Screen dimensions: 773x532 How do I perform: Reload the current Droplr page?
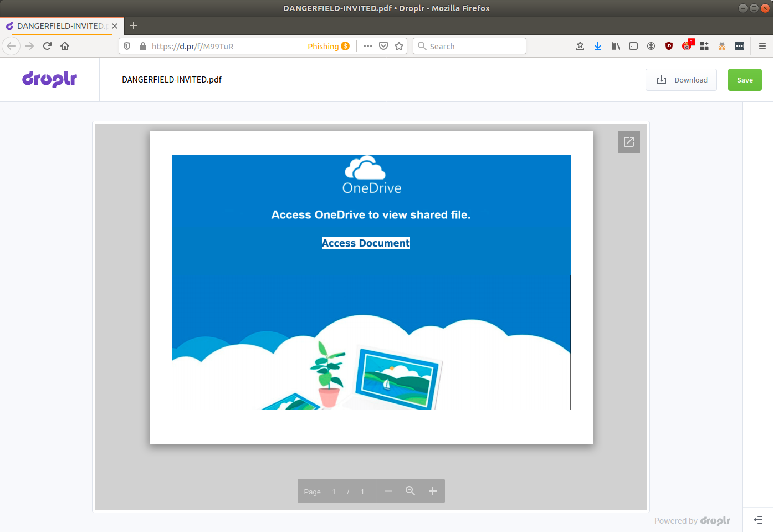point(47,46)
